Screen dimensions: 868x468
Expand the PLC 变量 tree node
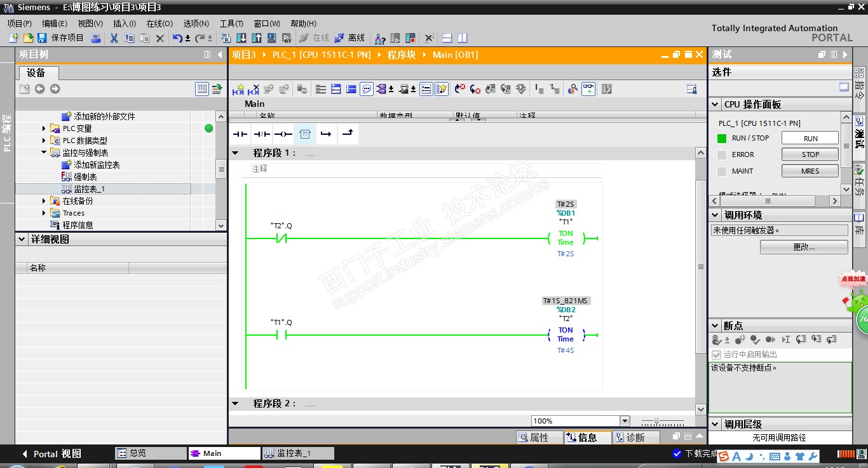coord(44,128)
